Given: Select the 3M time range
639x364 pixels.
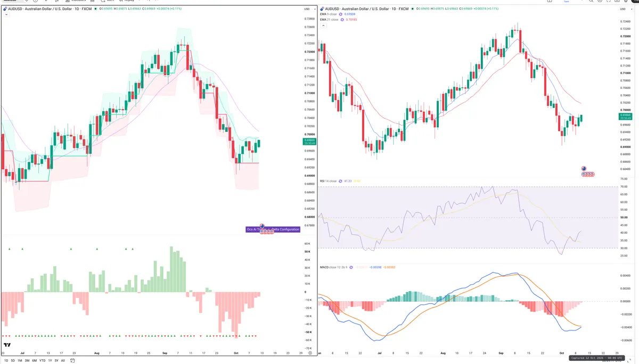Looking at the screenshot, I should (x=27, y=360).
